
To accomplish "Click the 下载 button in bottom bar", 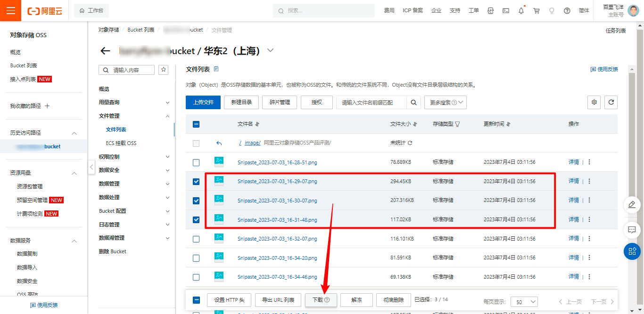I will [x=321, y=300].
